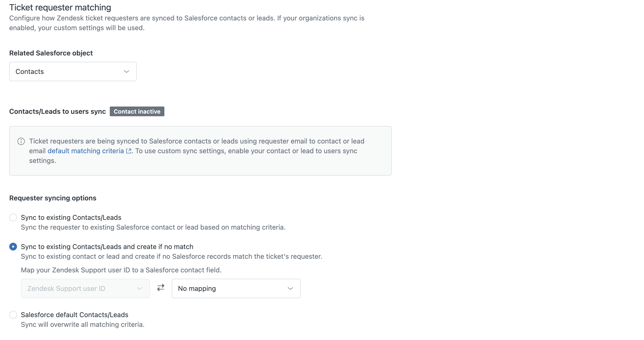Click the Requester syncing options heading
The image size is (644, 340).
coord(53,198)
